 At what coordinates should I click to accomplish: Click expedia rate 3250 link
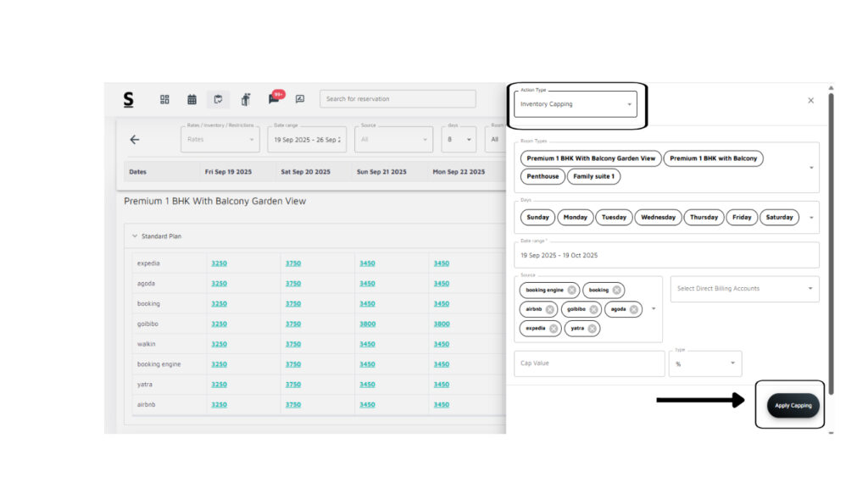(x=219, y=263)
